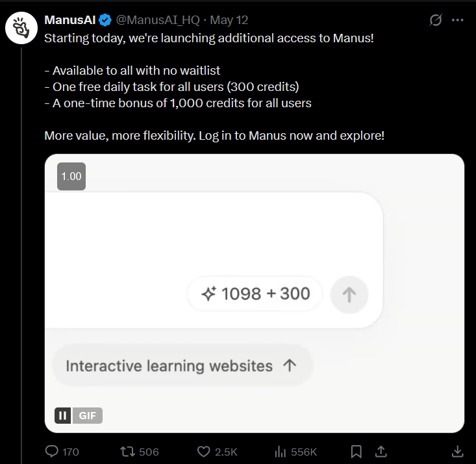The height and width of the screenshot is (464, 476).
Task: Click the GIF label badge
Action: (x=87, y=415)
